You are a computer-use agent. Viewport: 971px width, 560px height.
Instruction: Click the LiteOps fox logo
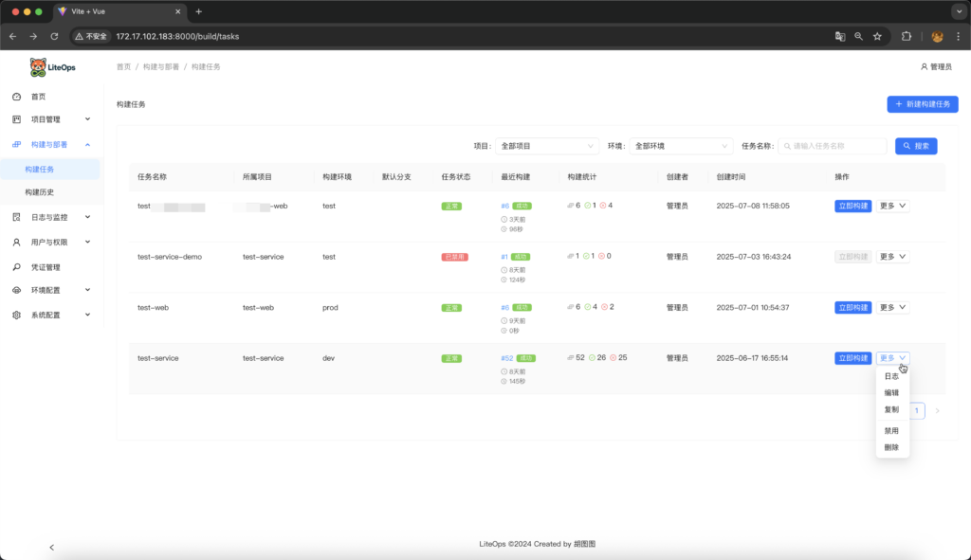pos(38,67)
